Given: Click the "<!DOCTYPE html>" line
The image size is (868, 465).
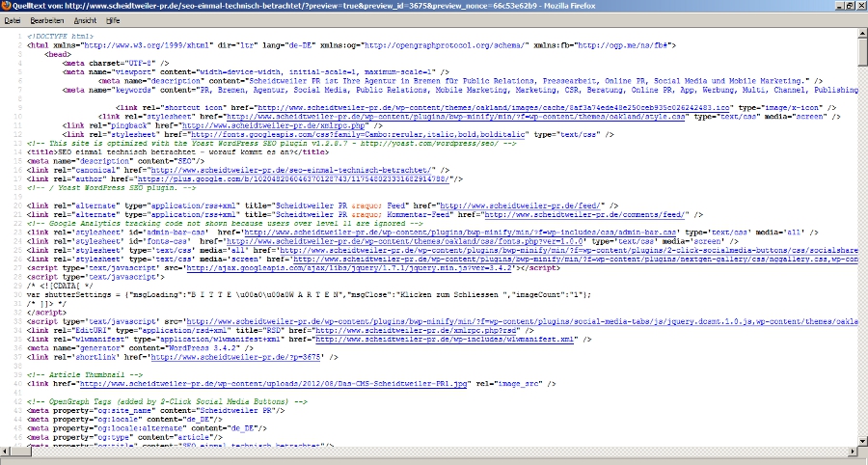Looking at the screenshot, I should 61,37.
